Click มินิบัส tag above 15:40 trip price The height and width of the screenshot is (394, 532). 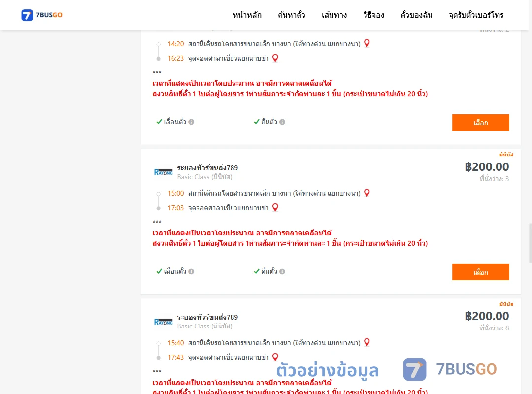506,304
